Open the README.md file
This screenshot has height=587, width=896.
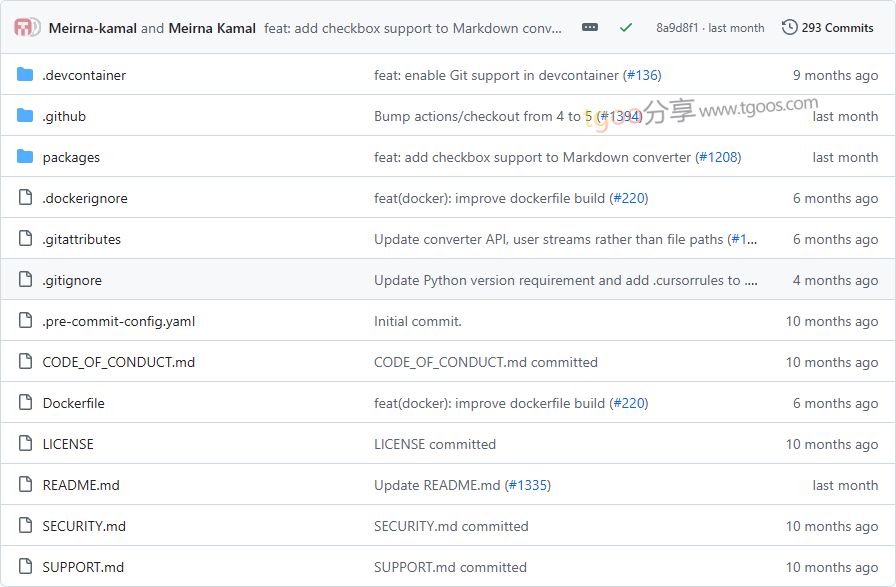click(81, 485)
